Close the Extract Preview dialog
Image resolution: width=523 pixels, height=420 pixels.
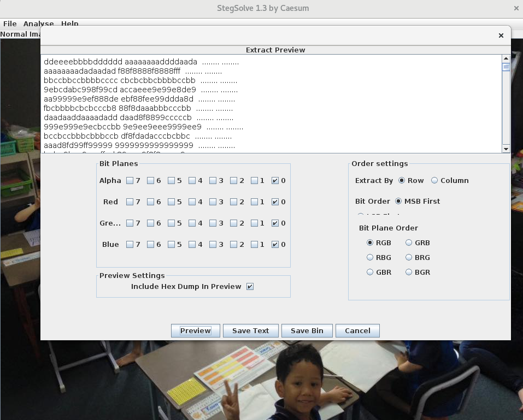(x=501, y=36)
